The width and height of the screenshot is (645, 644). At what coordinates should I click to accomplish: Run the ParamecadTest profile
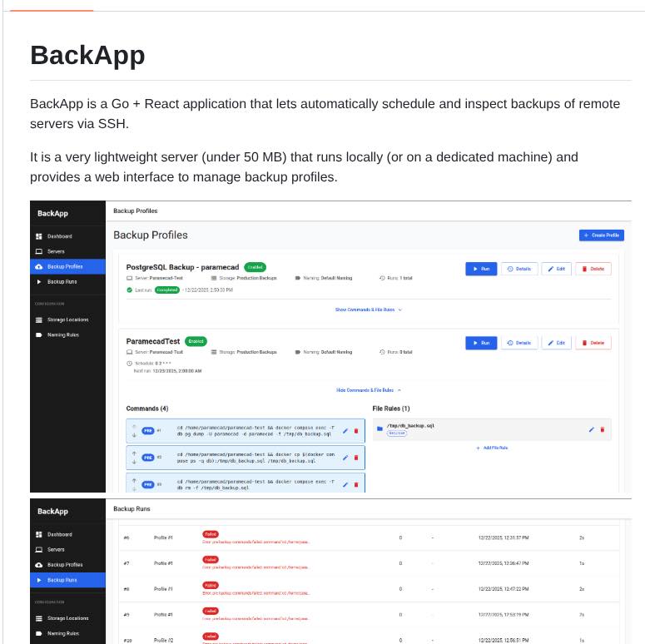click(481, 343)
